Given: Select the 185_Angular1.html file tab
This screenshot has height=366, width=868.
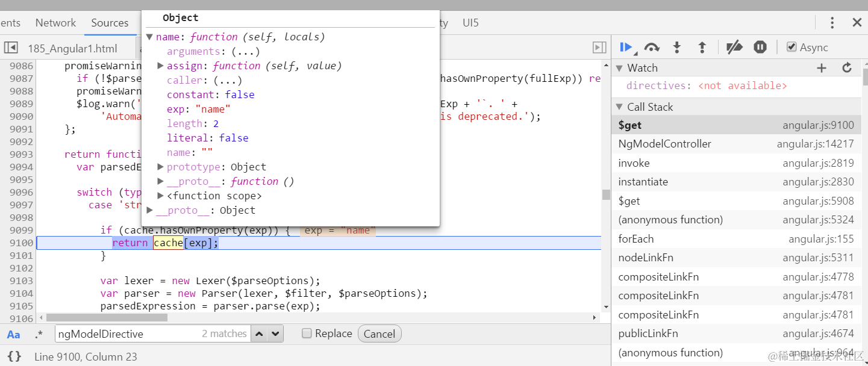Looking at the screenshot, I should pyautogui.click(x=72, y=49).
